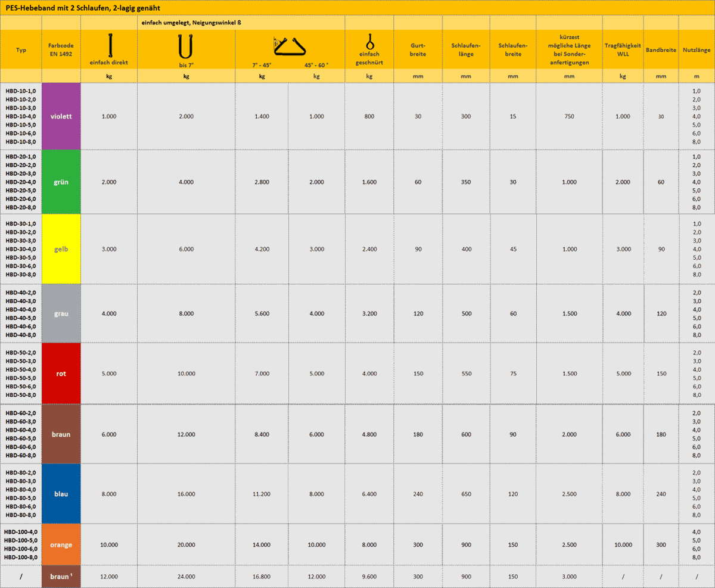This screenshot has width=715, height=588.
Task: Select the violett color code swatch
Action: 61,116
